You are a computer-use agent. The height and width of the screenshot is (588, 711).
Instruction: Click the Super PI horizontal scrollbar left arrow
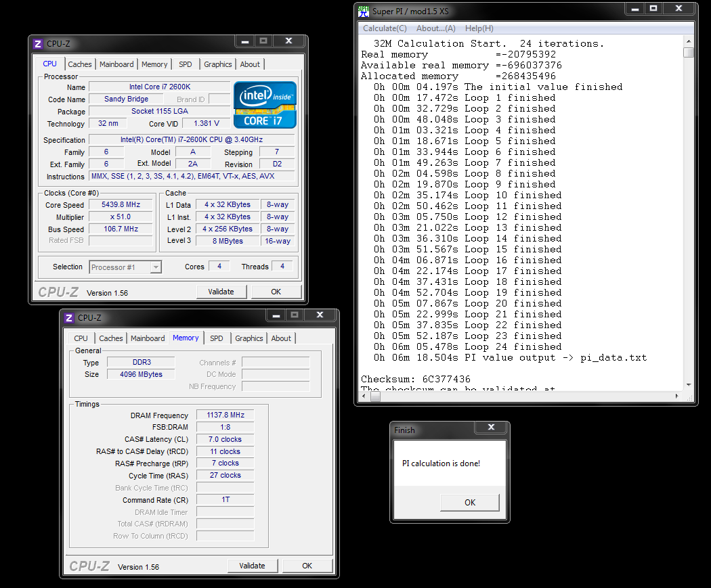tap(365, 398)
